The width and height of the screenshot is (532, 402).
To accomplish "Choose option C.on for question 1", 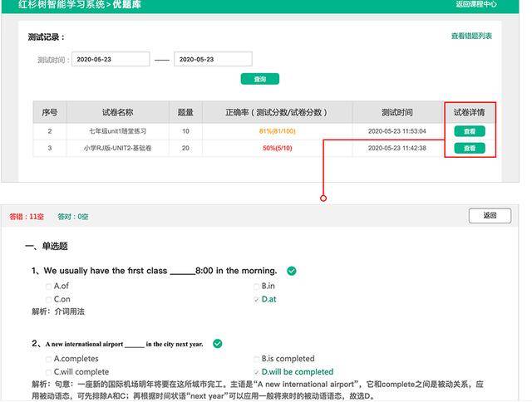I will [x=49, y=299].
